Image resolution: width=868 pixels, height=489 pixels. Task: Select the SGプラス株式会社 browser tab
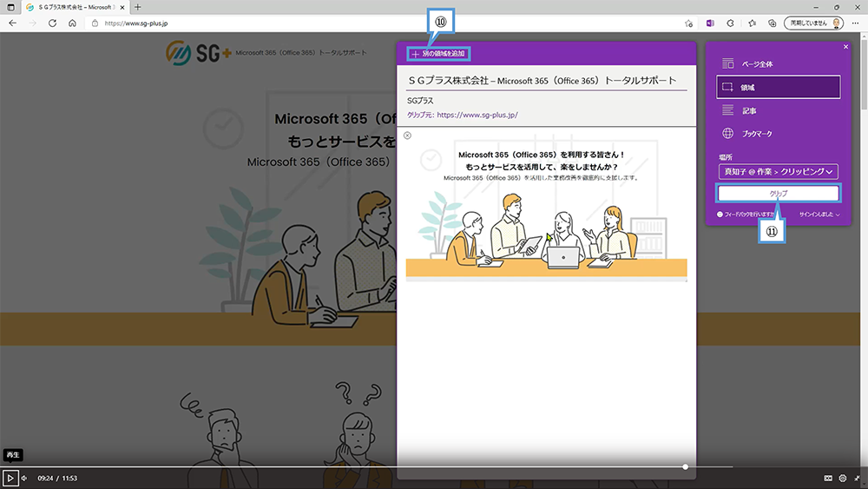pos(75,7)
